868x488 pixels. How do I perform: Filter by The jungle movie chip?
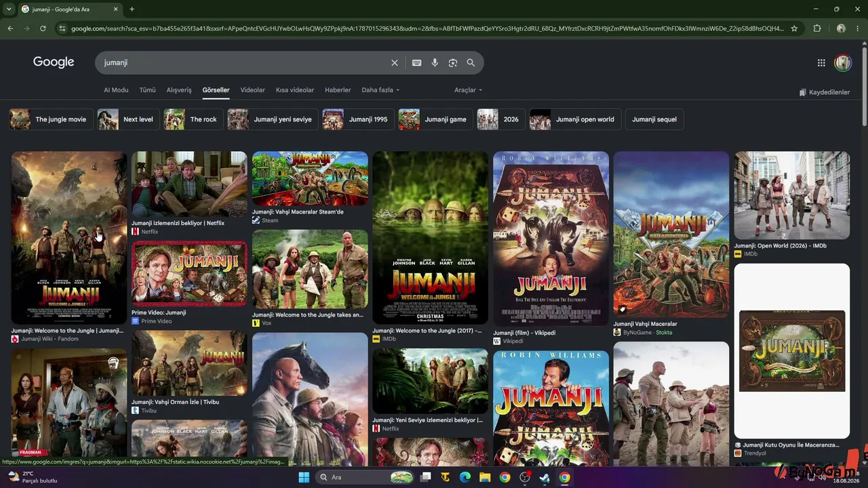(51, 119)
